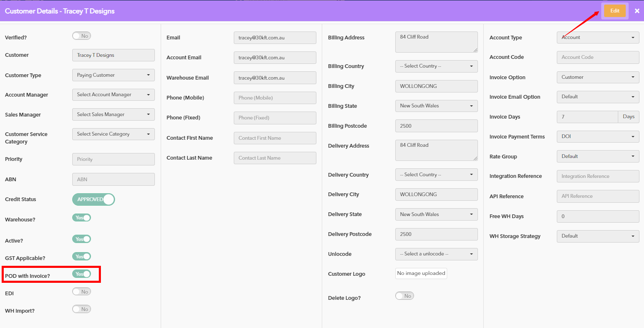Toggle the Warehouse? switch
Image resolution: width=644 pixels, height=328 pixels.
point(81,218)
